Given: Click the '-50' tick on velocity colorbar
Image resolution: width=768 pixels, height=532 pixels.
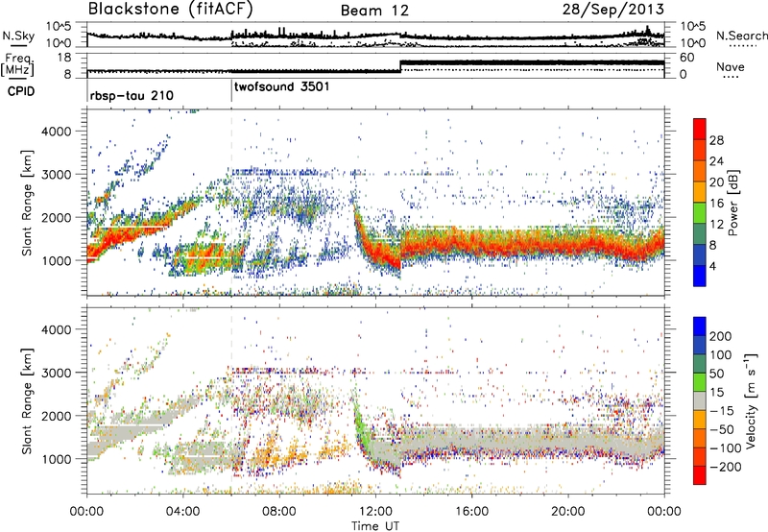Looking at the screenshot, I should (723, 429).
